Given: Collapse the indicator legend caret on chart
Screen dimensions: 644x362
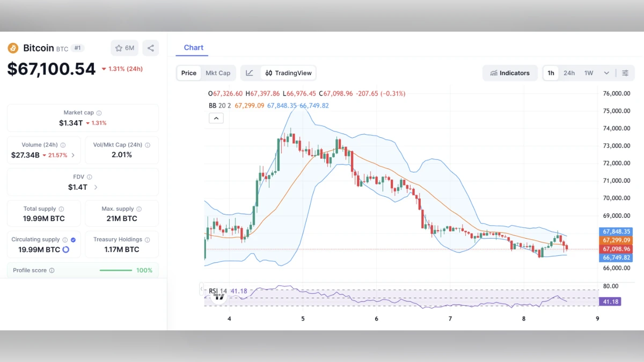Looking at the screenshot, I should [216, 118].
